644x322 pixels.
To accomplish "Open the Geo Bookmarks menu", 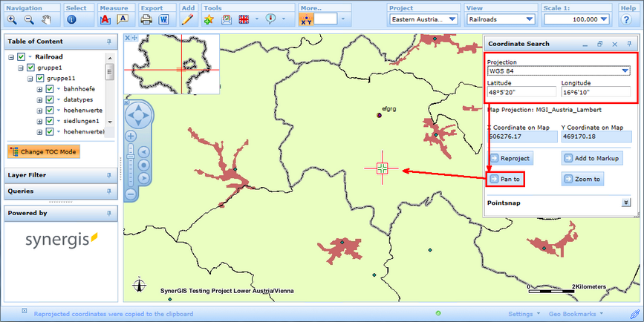I will pyautogui.click(x=576, y=314).
